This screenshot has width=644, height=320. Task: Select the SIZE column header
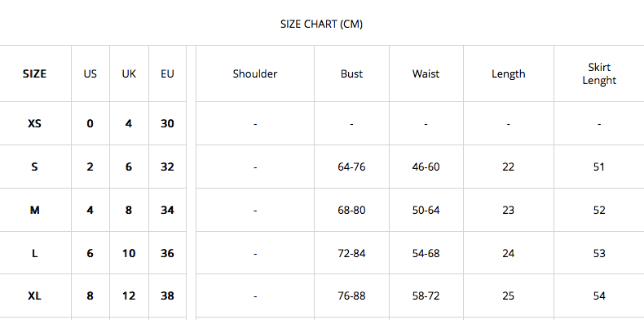34,74
